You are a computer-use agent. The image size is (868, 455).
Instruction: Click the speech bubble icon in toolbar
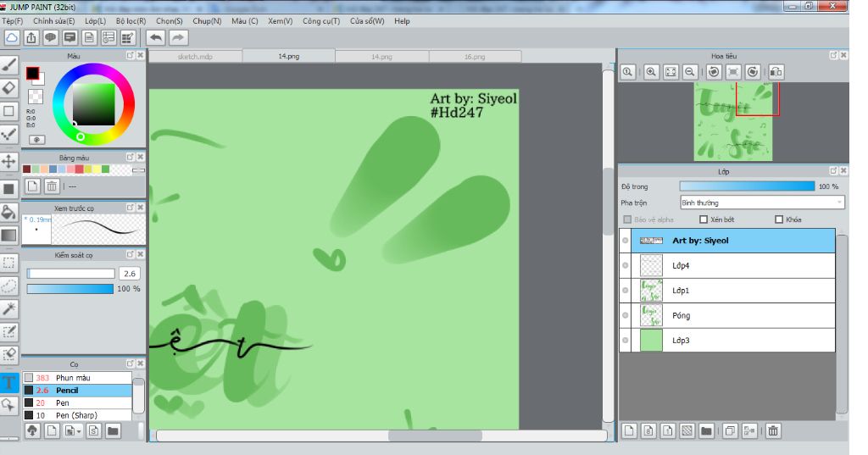coord(50,37)
